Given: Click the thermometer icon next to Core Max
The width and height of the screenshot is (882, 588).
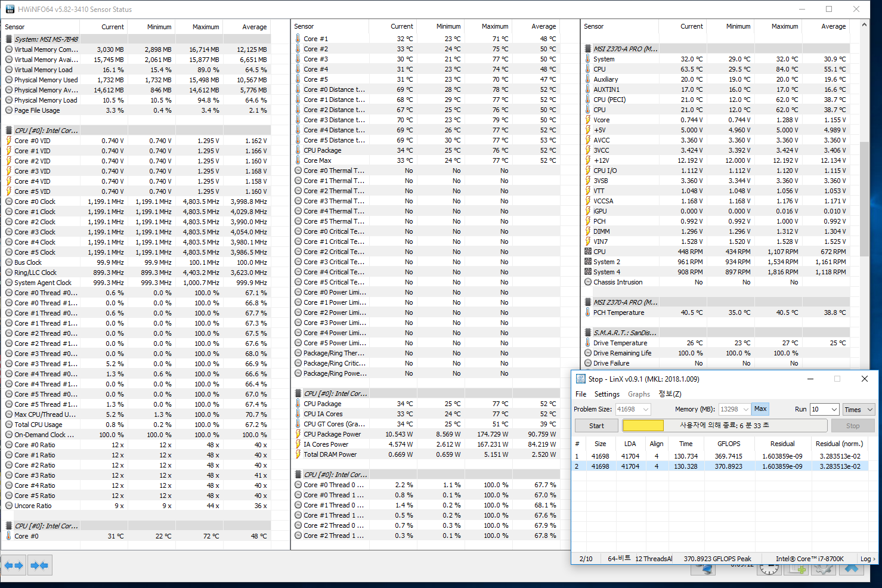Looking at the screenshot, I should [298, 160].
